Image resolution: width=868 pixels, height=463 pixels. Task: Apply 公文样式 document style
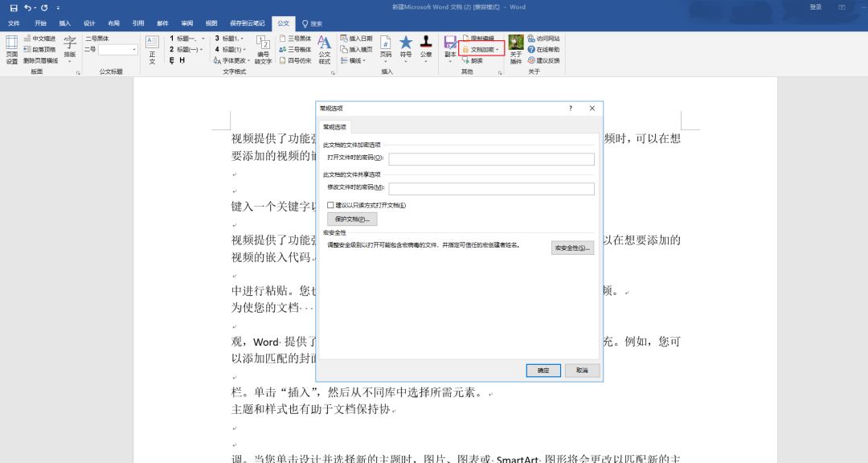tap(325, 48)
